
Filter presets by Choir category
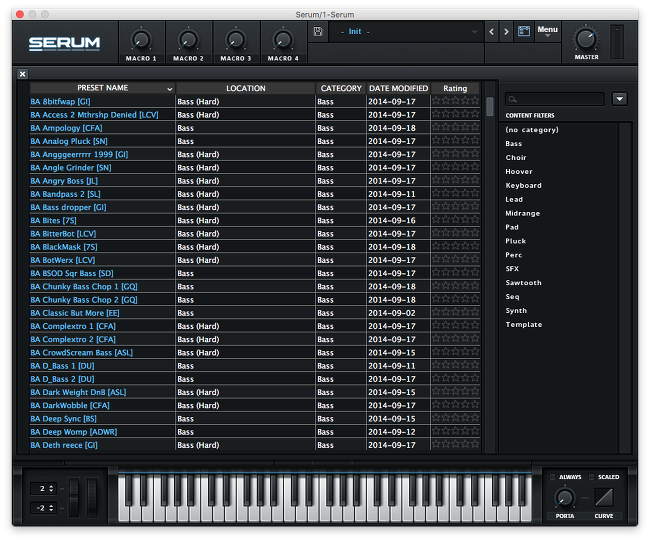pos(516,158)
